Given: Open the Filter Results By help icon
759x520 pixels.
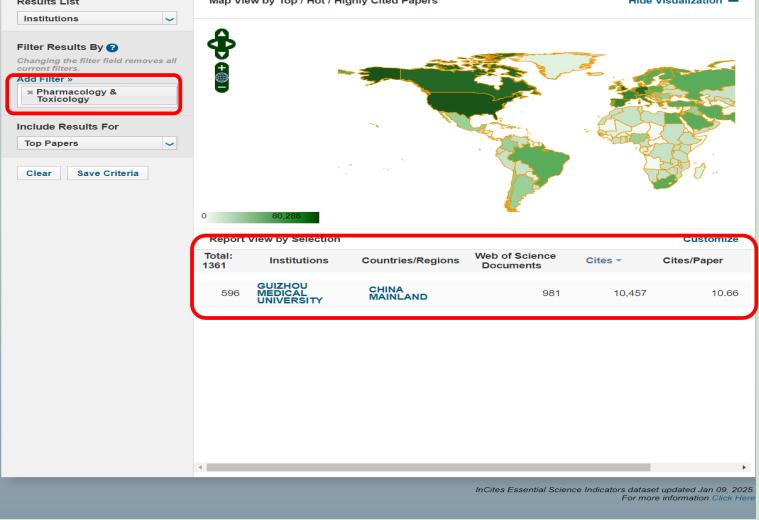Looking at the screenshot, I should (x=112, y=47).
